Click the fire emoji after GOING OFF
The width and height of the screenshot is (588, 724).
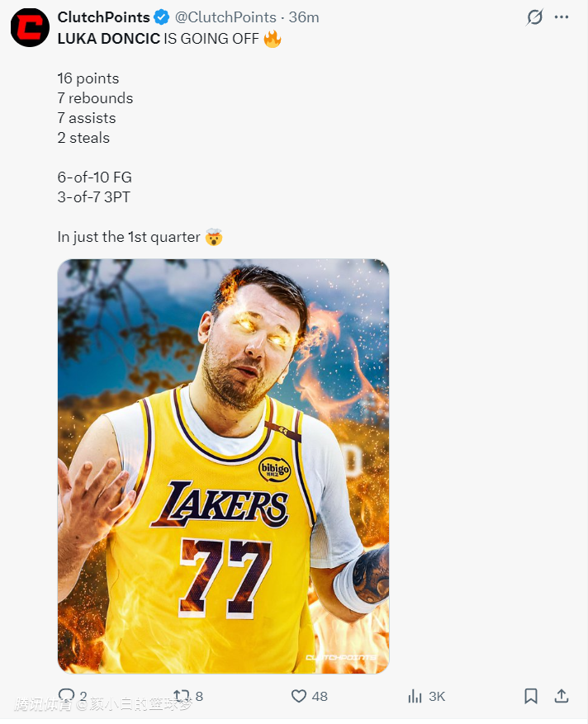pos(272,38)
